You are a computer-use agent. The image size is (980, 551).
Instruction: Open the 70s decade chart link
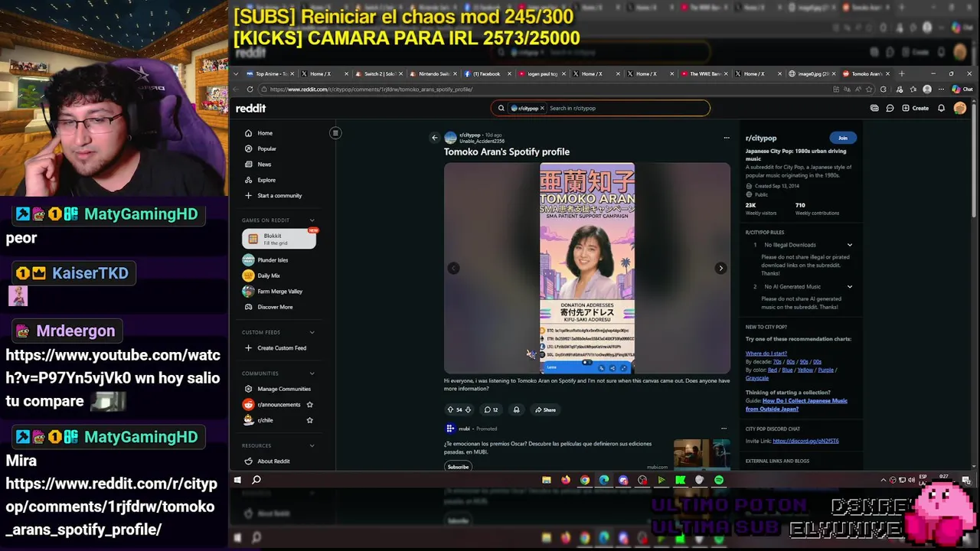tap(777, 362)
